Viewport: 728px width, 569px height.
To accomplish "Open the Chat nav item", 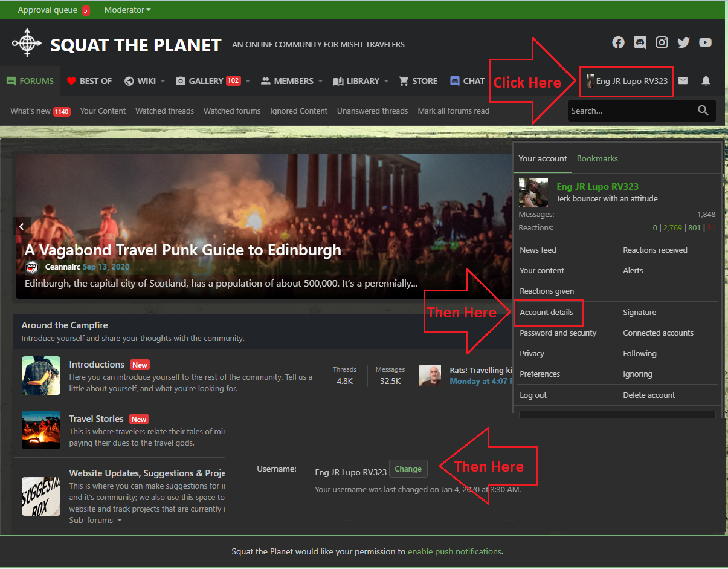I will coord(467,81).
